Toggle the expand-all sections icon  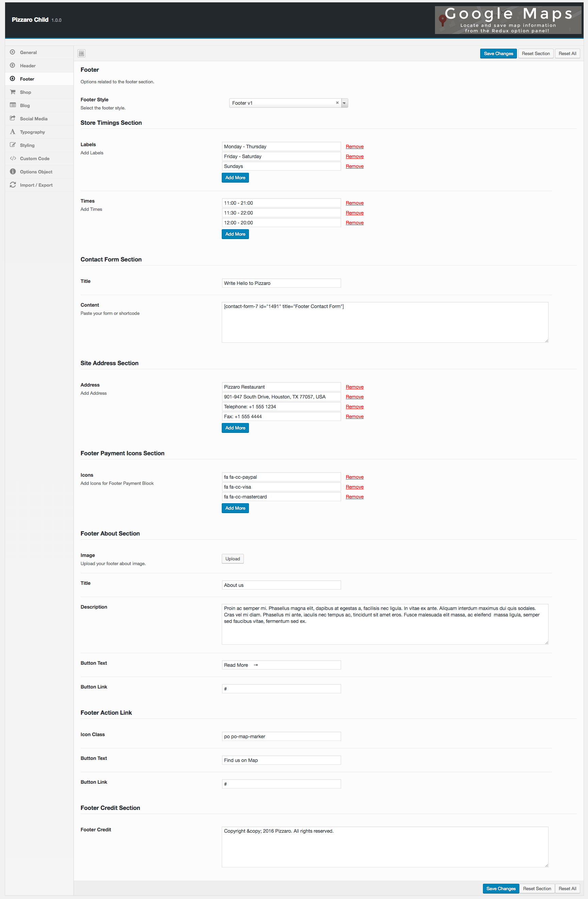pyautogui.click(x=81, y=53)
